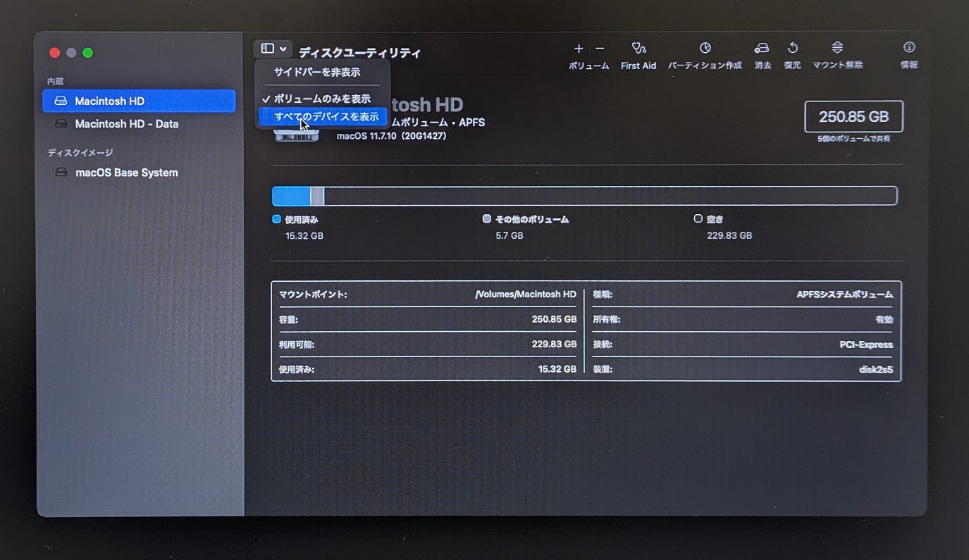969x560 pixels.
Task: Click the gray その他のボリューム legend swatch
Action: [x=487, y=219]
